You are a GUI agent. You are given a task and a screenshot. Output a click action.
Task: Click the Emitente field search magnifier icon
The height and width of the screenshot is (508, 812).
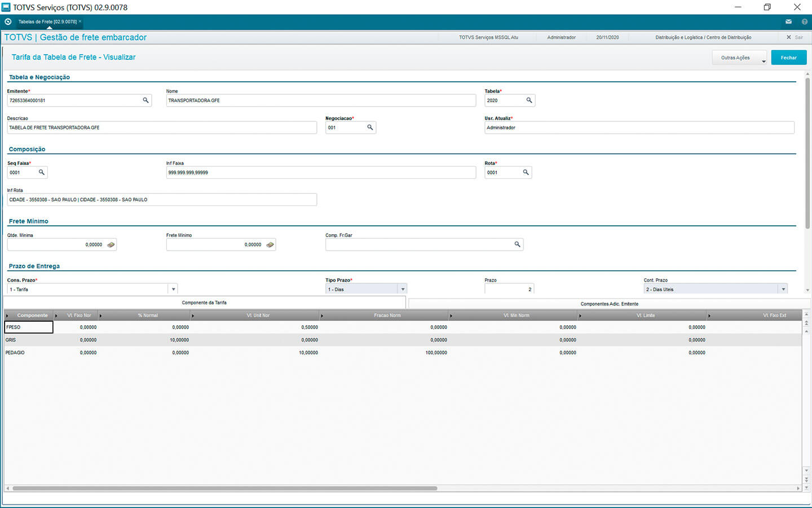(x=145, y=100)
